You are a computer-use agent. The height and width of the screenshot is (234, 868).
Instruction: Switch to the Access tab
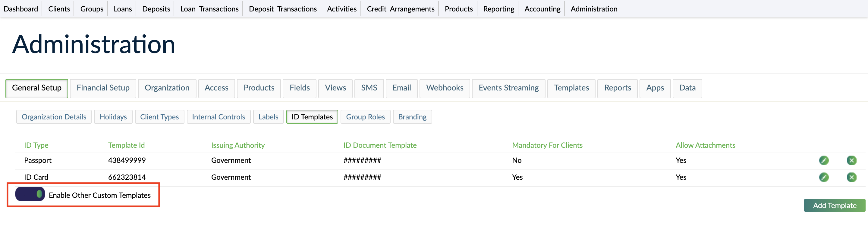[216, 88]
